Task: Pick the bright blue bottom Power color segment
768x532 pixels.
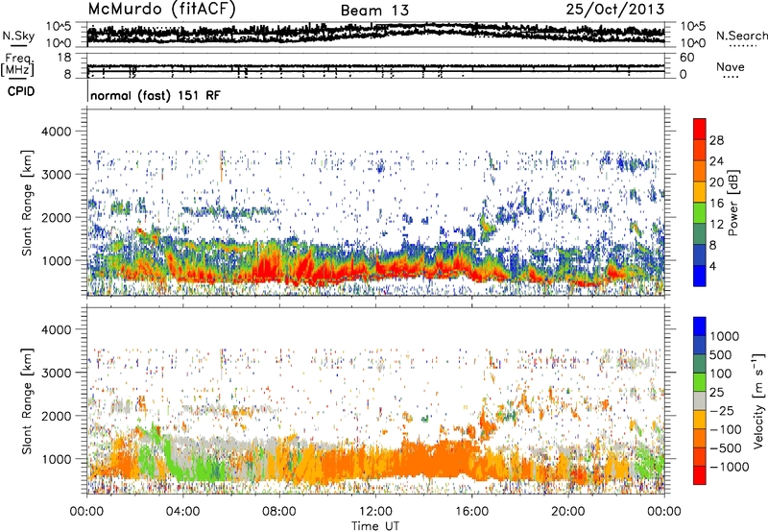Action: [x=700, y=277]
